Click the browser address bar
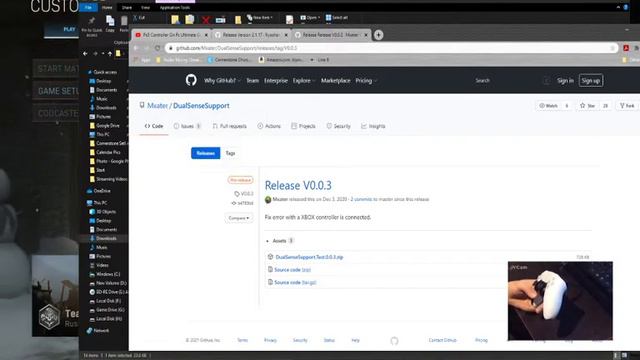The height and width of the screenshot is (360, 640). [x=392, y=48]
